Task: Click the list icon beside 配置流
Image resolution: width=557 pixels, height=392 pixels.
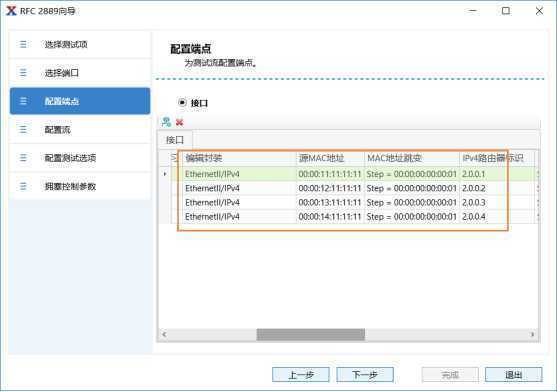Action: click(x=23, y=130)
